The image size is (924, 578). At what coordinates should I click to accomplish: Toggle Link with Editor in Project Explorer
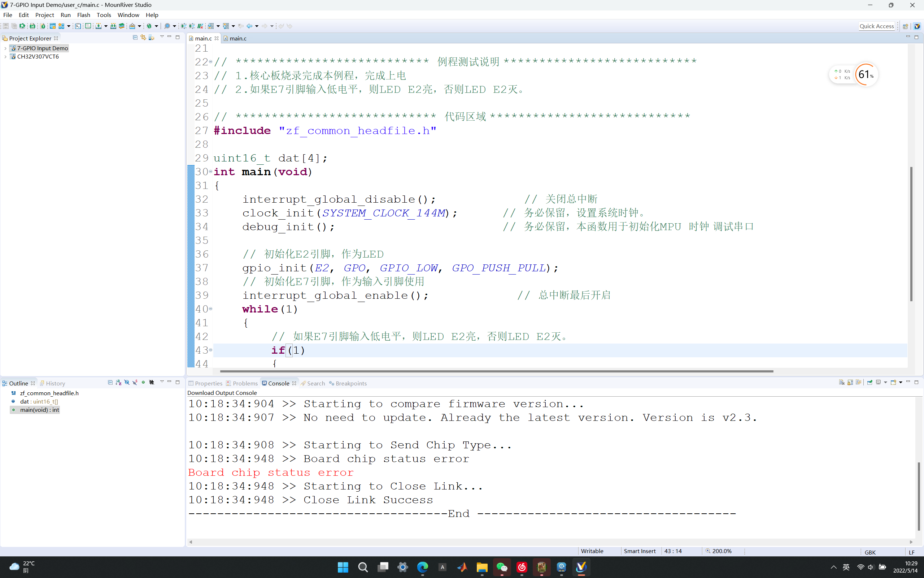pos(143,38)
